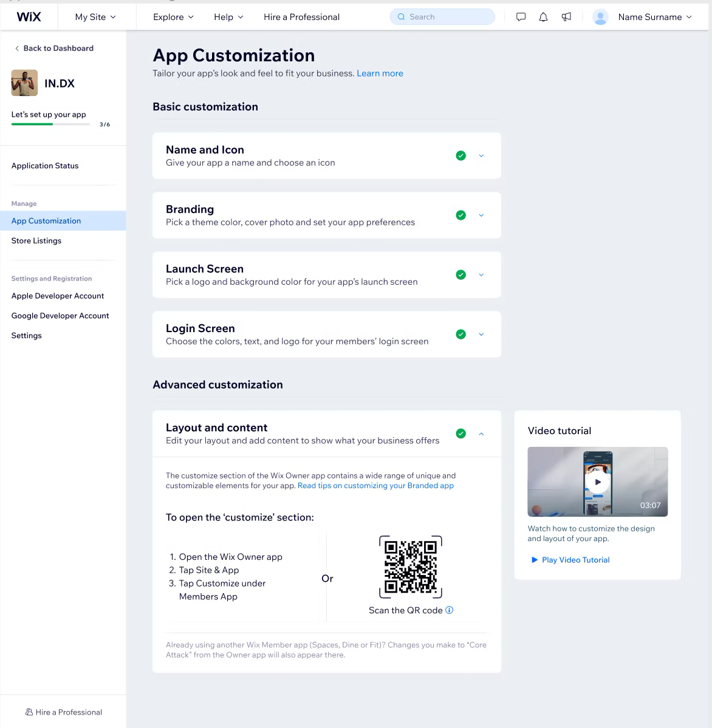This screenshot has width=712, height=728.
Task: Expand the Login Screen section
Action: click(x=481, y=334)
